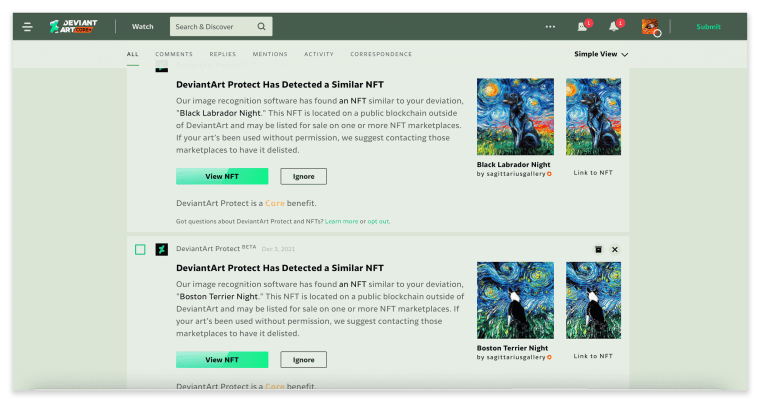The image size is (760, 403).
Task: Click the search magnifier icon
Action: [x=261, y=26]
